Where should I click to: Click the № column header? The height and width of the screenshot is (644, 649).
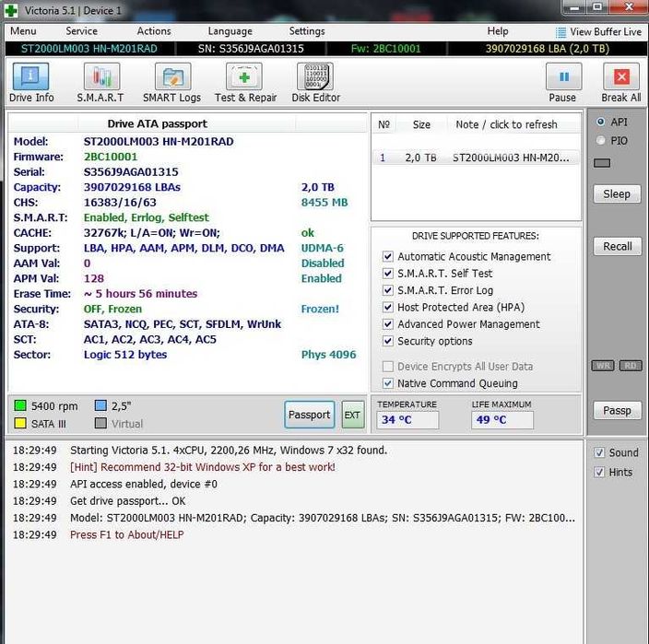[384, 124]
